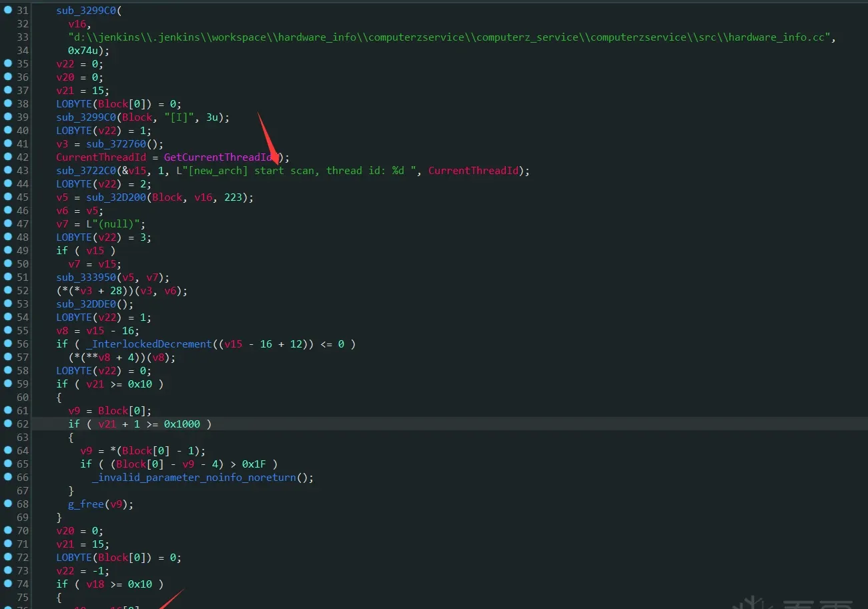Screen dimensions: 868x609
Task: Toggle the breakpoint dot on line 68
Action: pyautogui.click(x=8, y=504)
